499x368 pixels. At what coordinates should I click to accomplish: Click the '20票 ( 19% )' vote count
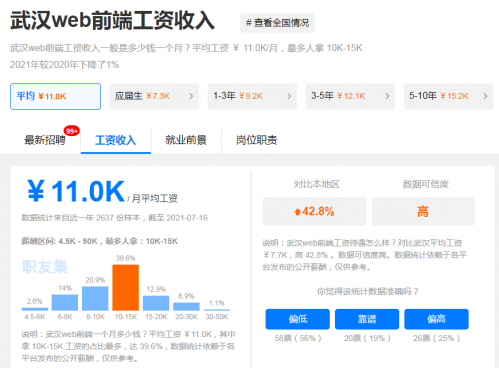[367, 338]
